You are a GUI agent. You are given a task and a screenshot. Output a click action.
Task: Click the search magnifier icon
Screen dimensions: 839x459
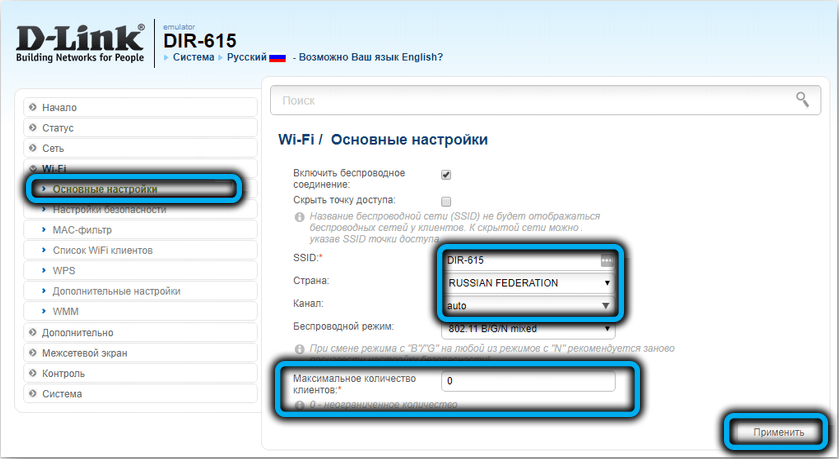click(801, 98)
